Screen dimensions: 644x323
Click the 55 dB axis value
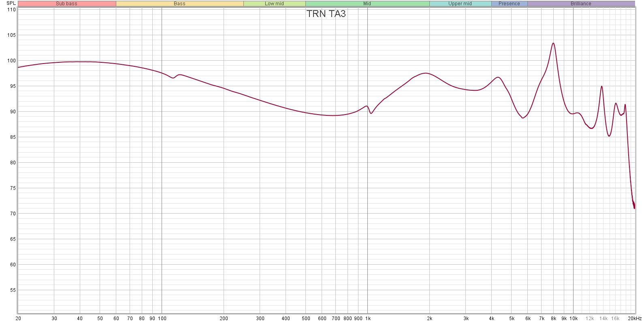point(13,290)
